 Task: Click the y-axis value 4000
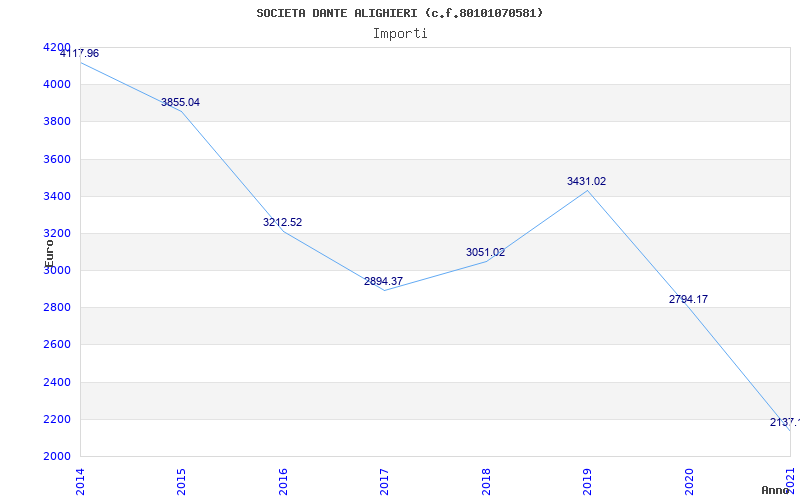56,84
